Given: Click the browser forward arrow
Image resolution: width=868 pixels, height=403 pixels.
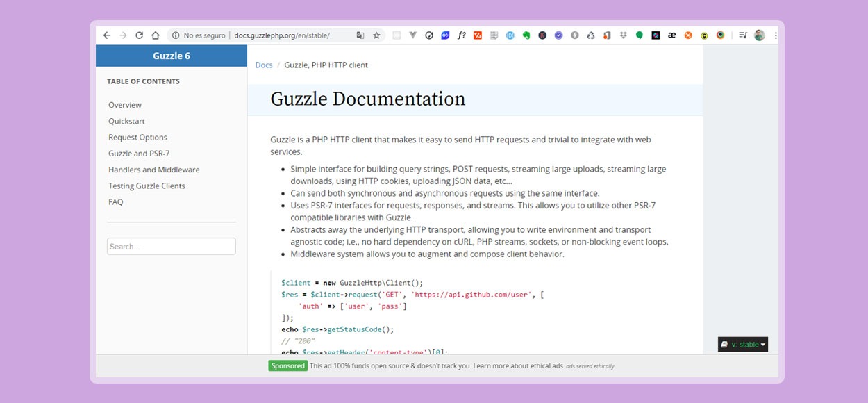Looking at the screenshot, I should coord(123,35).
